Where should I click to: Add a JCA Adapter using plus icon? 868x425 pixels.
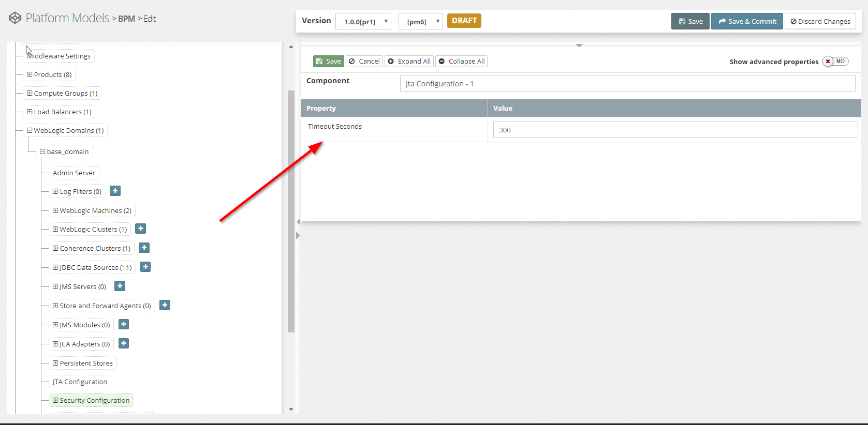click(x=124, y=343)
